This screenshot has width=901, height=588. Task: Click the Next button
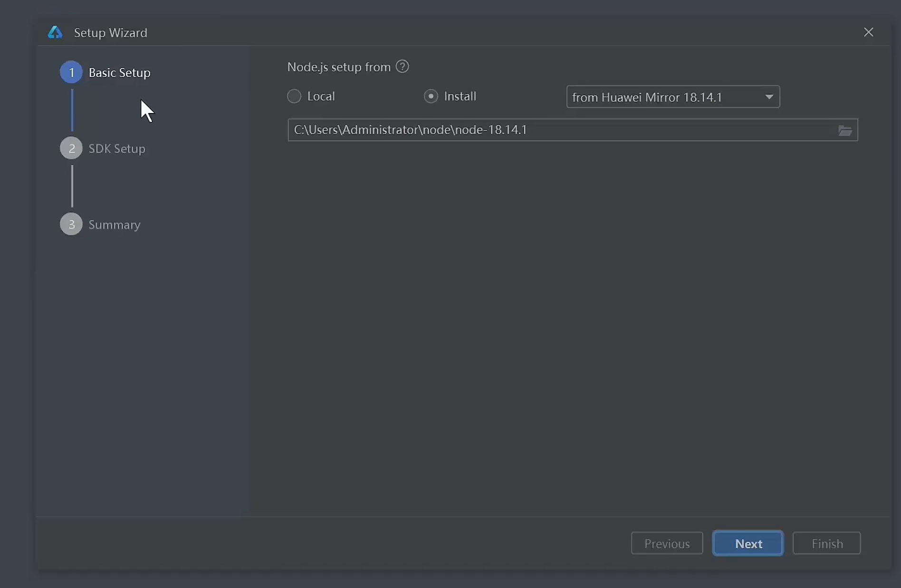tap(748, 543)
